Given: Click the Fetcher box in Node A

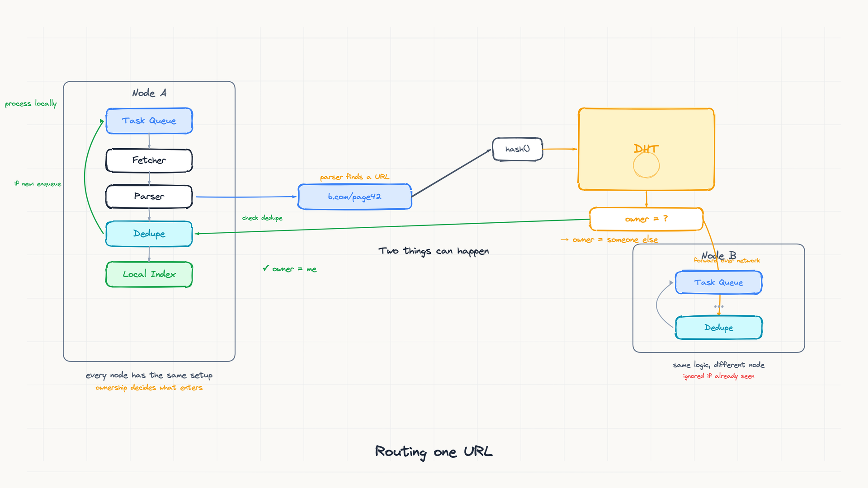Looking at the screenshot, I should [x=149, y=160].
